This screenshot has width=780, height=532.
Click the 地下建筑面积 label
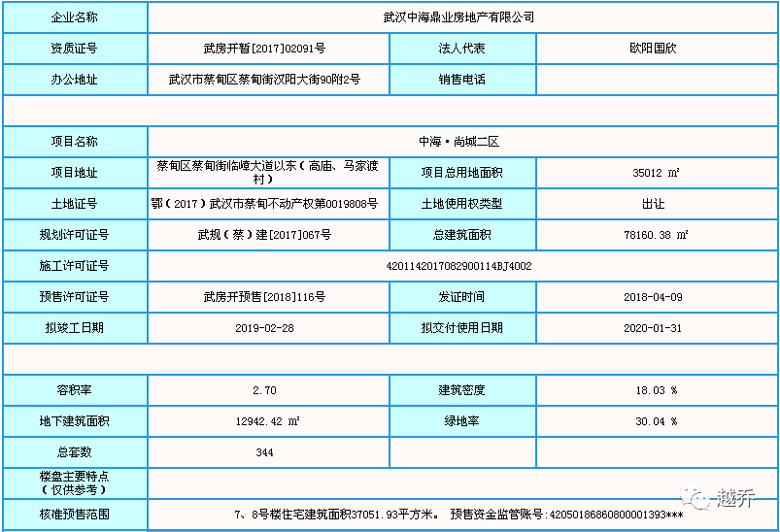(x=74, y=421)
